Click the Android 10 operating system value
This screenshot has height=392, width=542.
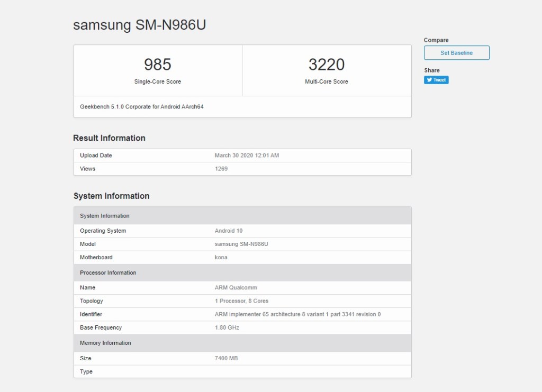(x=229, y=231)
